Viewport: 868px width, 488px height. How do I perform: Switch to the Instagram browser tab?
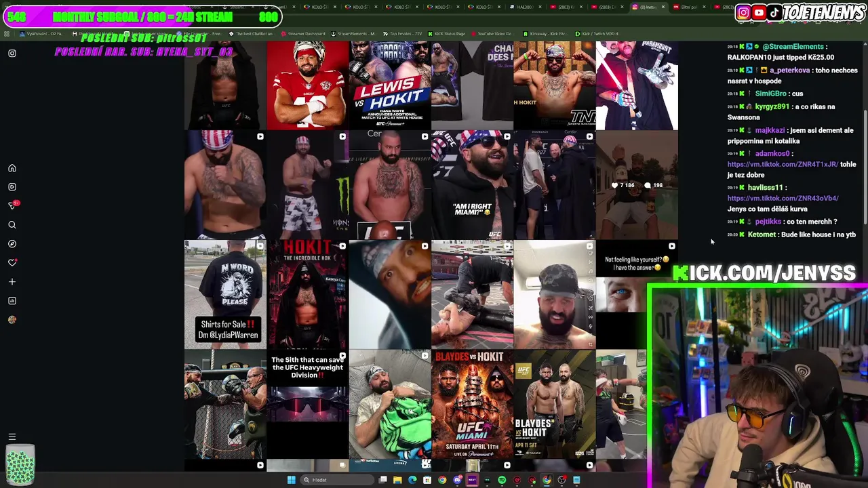649,7
